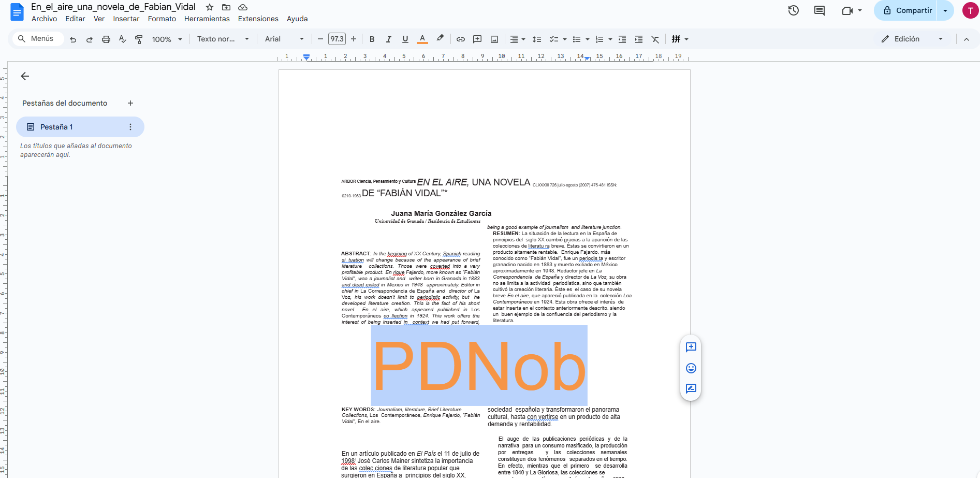
Task: Click the font size field 97.3
Action: [x=337, y=39]
